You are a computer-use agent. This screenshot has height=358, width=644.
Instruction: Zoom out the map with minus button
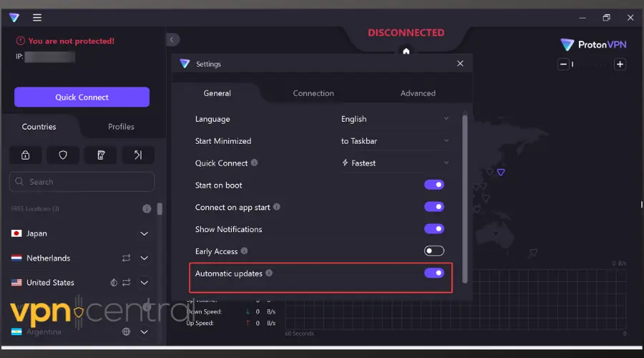point(564,64)
